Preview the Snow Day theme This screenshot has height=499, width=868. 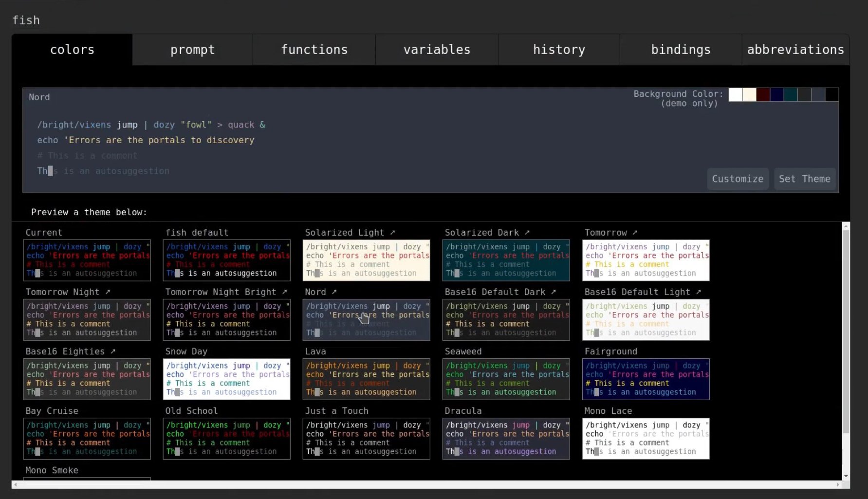226,379
